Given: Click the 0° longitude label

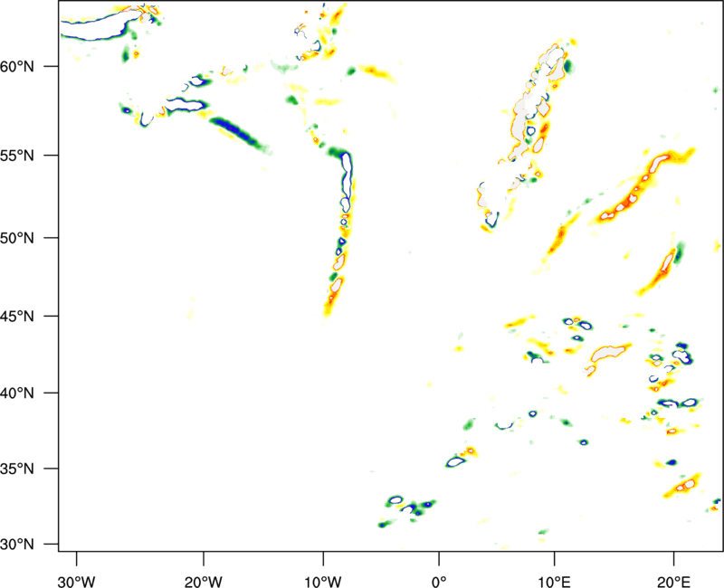Looking at the screenshot, I should point(439,582).
